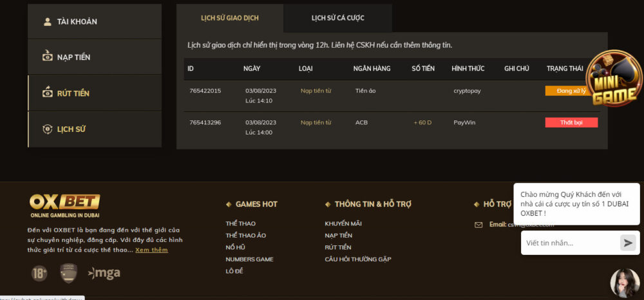Open the Khuyến Mãi footer link
This screenshot has height=300, width=644.
pyautogui.click(x=343, y=223)
